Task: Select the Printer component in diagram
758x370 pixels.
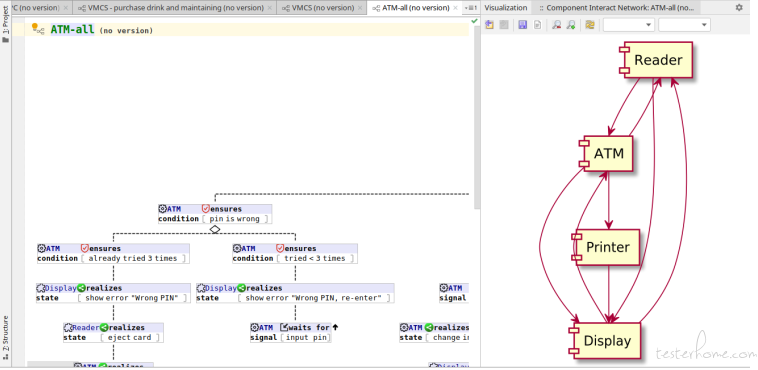Action: (605, 247)
